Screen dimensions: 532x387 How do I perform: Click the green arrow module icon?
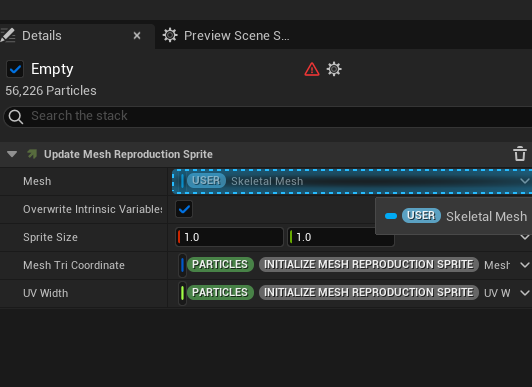coord(32,154)
